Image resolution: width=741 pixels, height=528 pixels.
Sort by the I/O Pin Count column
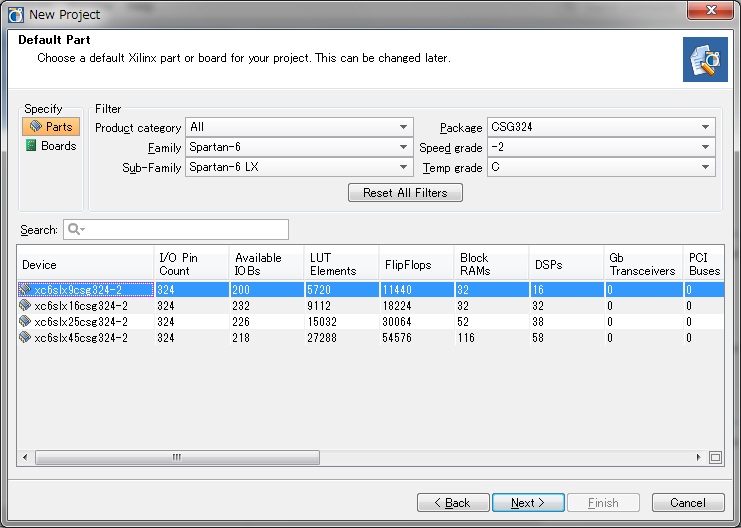point(191,264)
